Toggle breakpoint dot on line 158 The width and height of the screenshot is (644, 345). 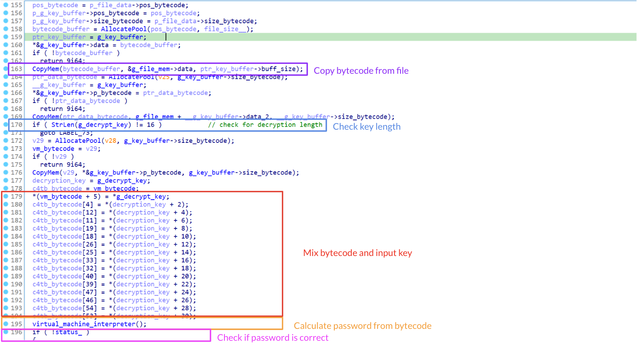6,29
